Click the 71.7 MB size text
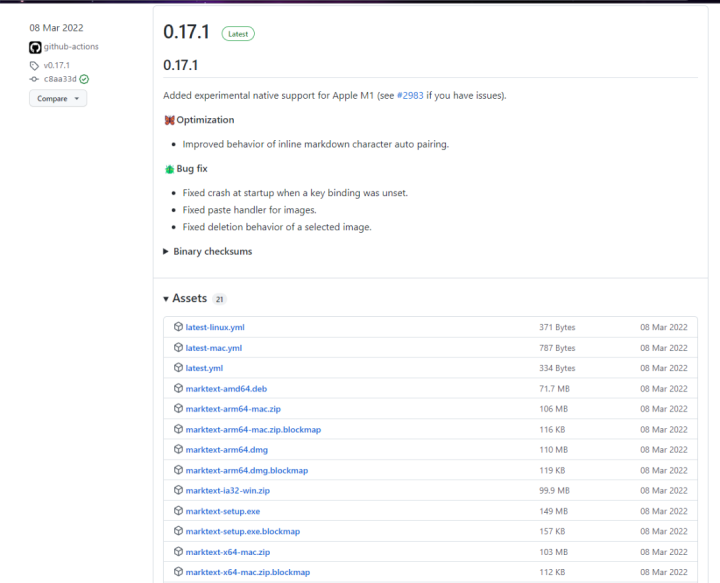The height and width of the screenshot is (583, 720). (x=554, y=389)
